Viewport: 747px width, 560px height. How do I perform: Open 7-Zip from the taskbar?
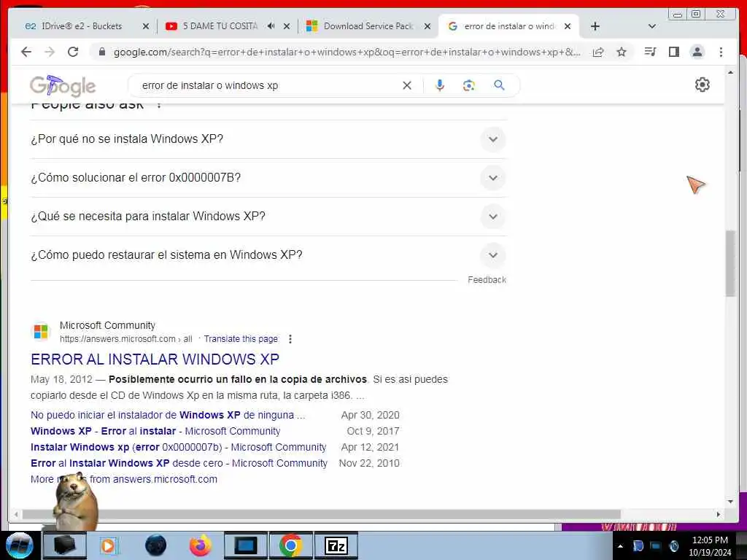click(336, 545)
